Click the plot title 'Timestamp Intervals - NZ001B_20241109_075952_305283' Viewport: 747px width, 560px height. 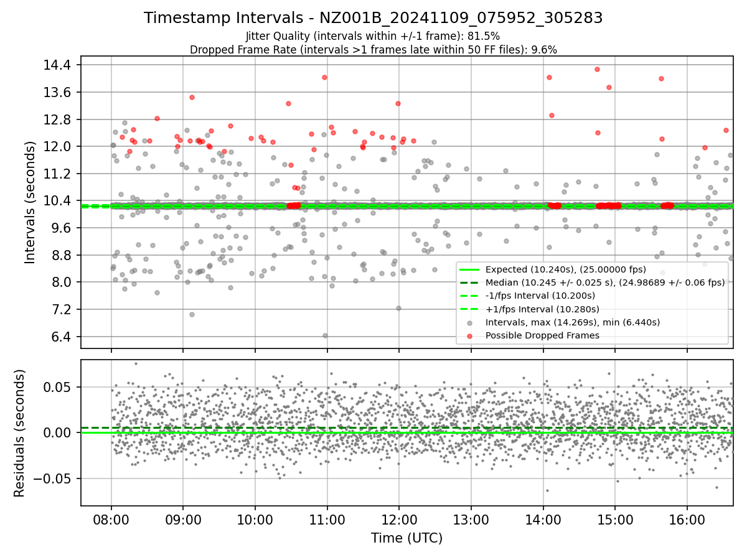click(374, 18)
